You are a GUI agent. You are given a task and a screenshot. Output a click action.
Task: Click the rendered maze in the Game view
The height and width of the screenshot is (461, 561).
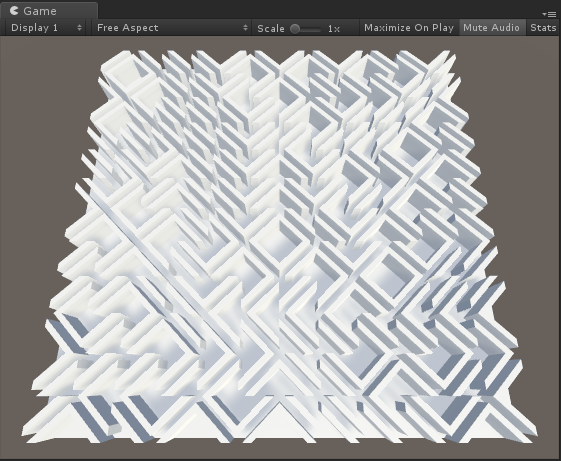[x=280, y=247]
